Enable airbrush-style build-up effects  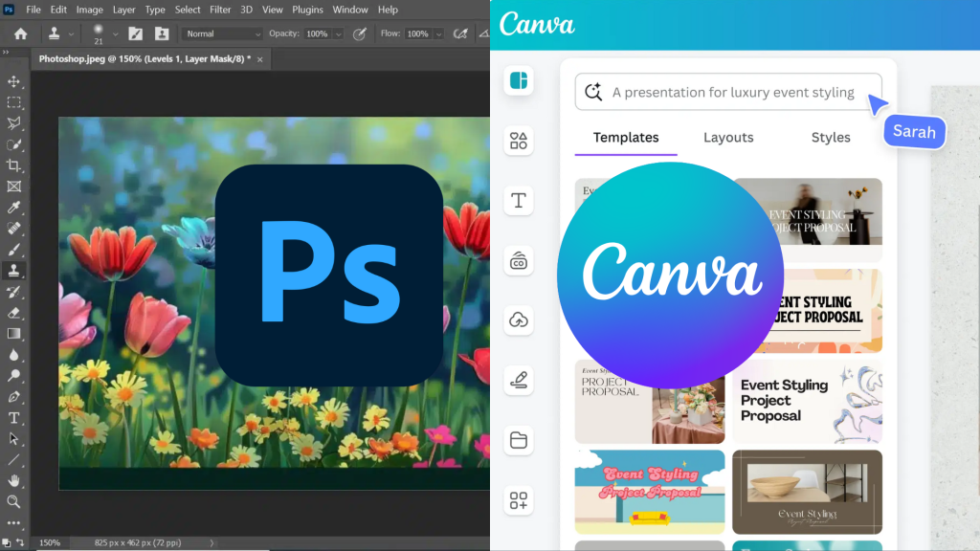(460, 33)
